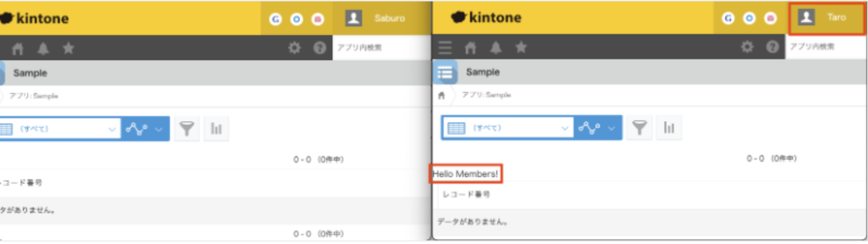Open notifications bell in Taro's window
The height and width of the screenshot is (244, 868).
click(496, 48)
